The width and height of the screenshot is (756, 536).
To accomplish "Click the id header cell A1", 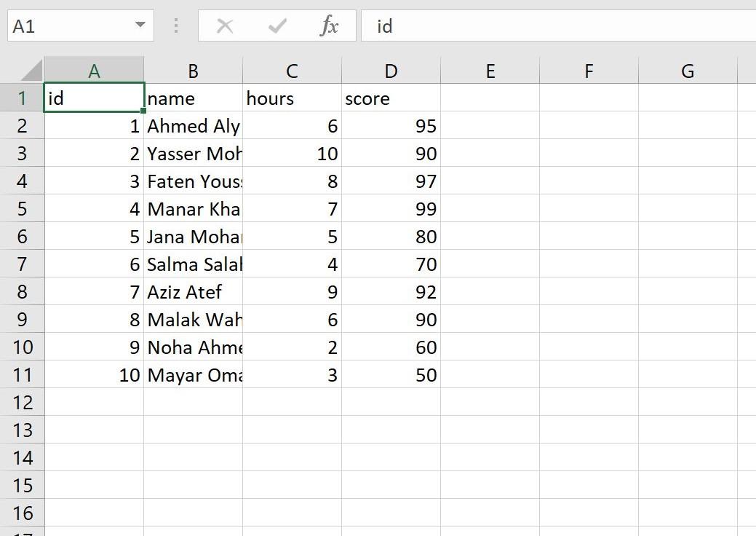I will point(94,98).
